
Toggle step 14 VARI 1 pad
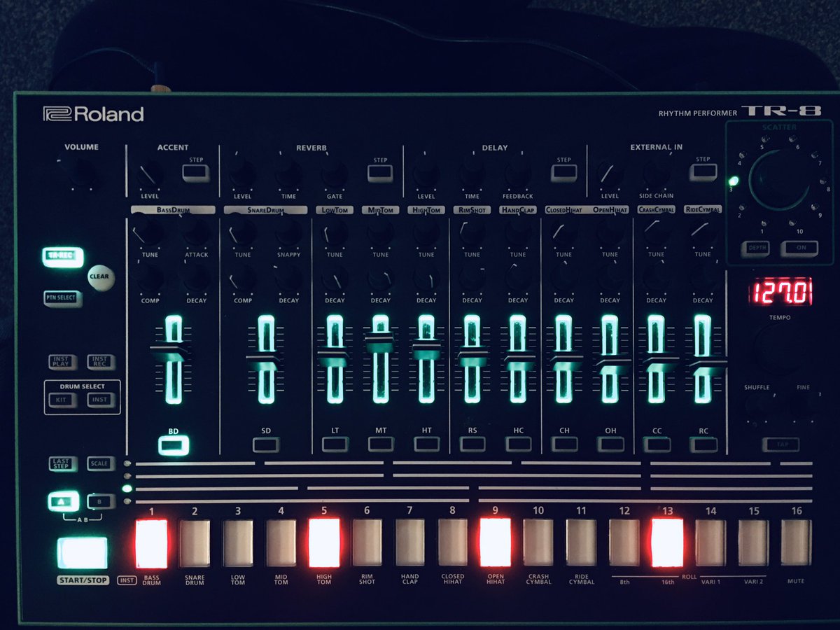coord(710,543)
